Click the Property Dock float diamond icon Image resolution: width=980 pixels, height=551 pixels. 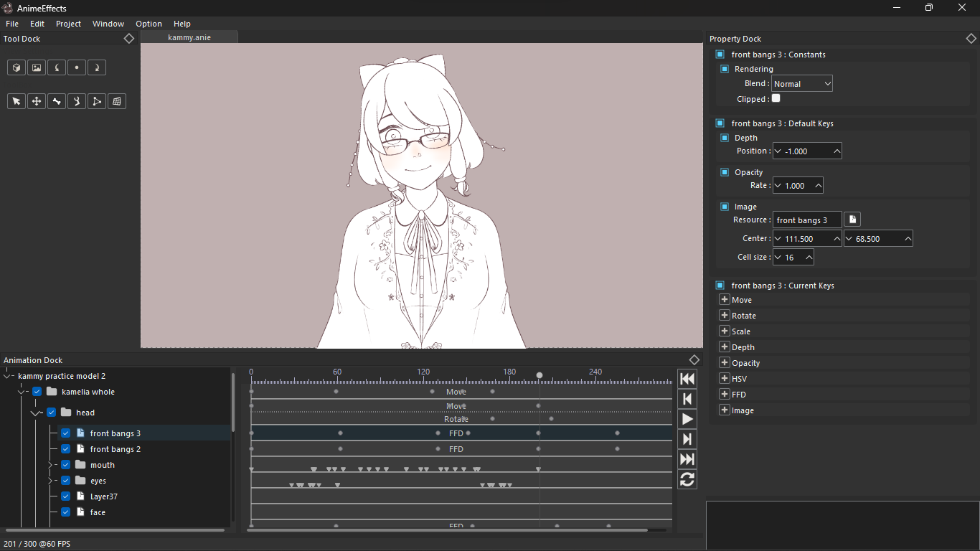pyautogui.click(x=971, y=39)
